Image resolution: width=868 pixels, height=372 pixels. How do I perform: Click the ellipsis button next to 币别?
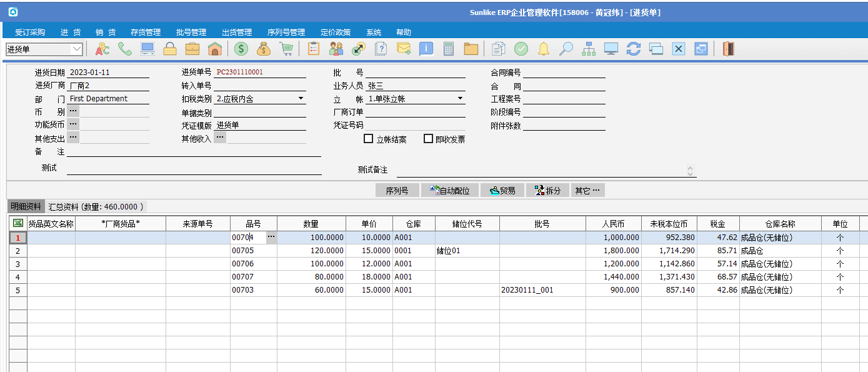[x=73, y=111]
